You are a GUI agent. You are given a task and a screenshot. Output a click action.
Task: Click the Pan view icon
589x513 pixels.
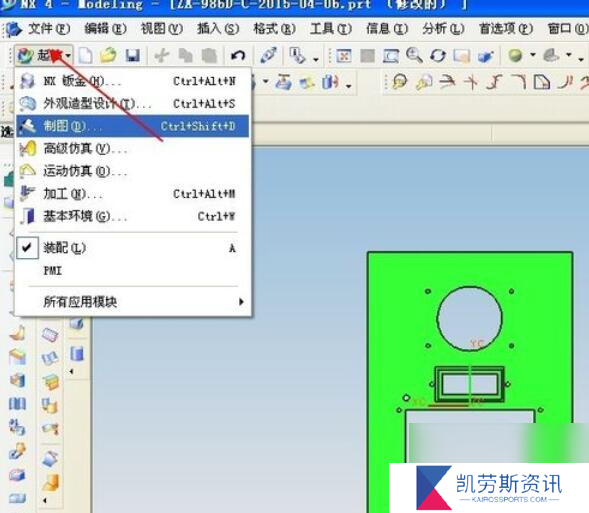click(x=461, y=56)
